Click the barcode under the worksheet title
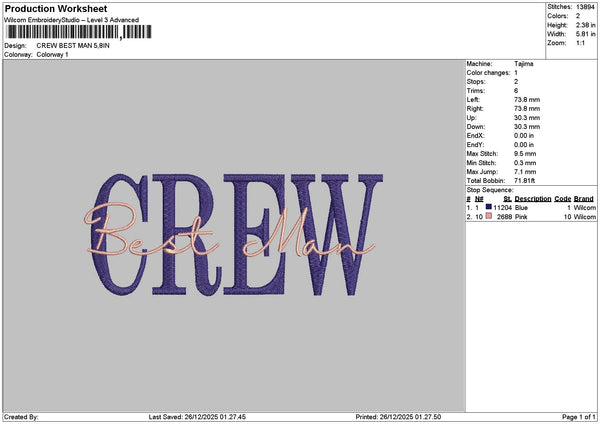600x424 pixels. (x=79, y=32)
